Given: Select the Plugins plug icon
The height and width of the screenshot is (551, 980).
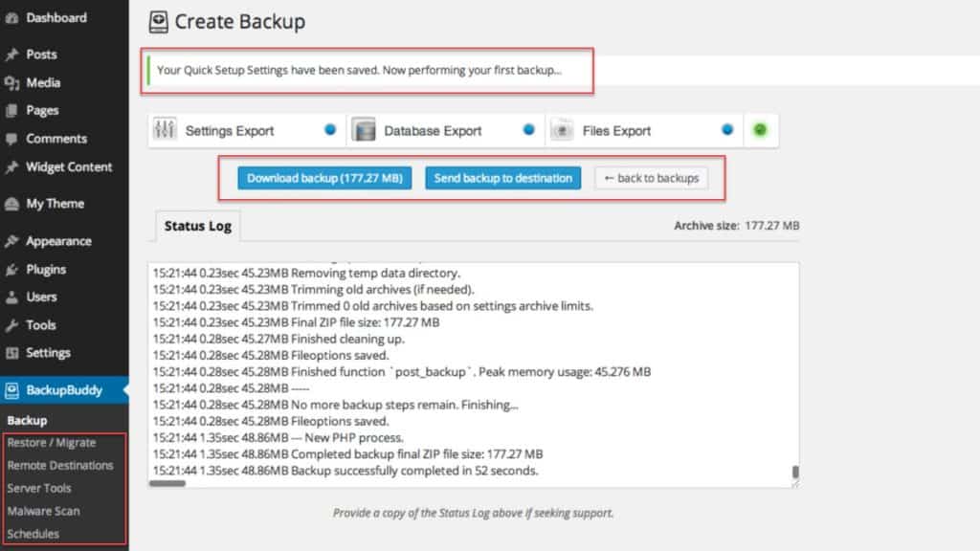Looking at the screenshot, I should [11, 269].
